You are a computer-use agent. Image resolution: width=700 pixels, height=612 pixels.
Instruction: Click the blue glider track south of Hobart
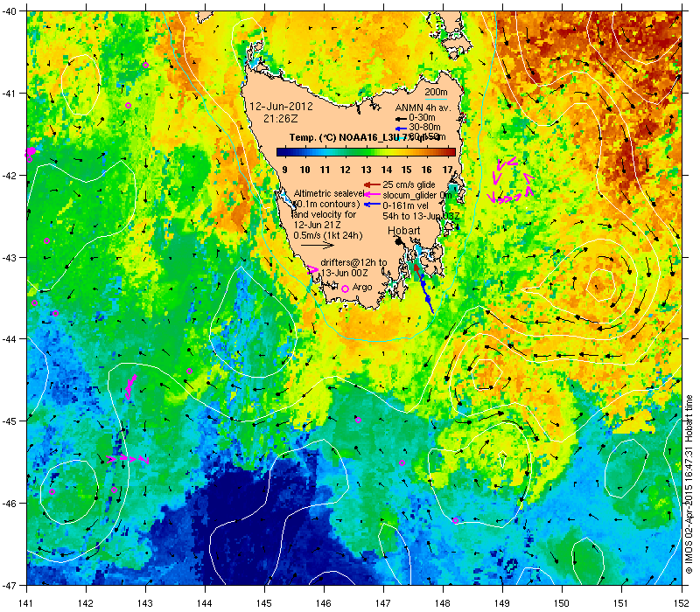click(x=426, y=294)
